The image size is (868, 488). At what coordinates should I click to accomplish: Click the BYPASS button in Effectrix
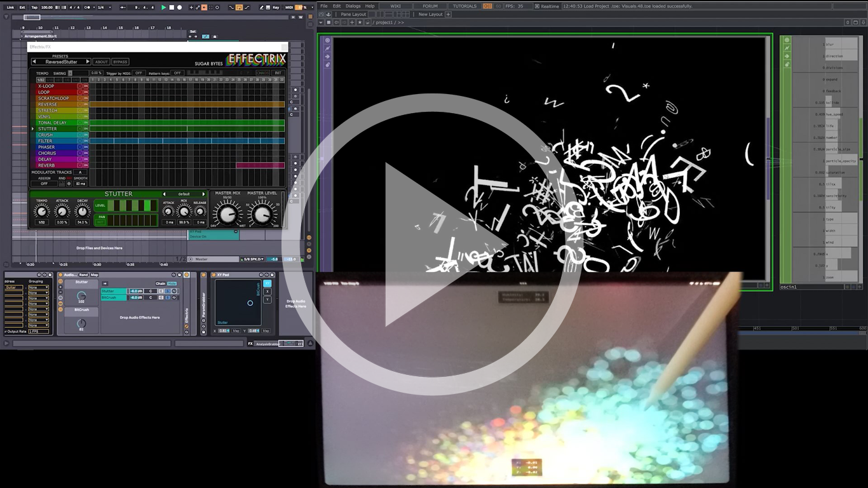120,62
